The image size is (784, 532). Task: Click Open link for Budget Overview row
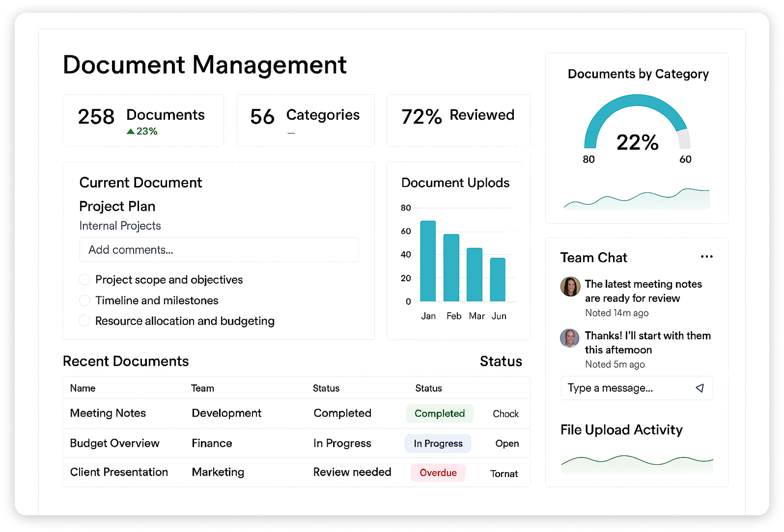507,444
